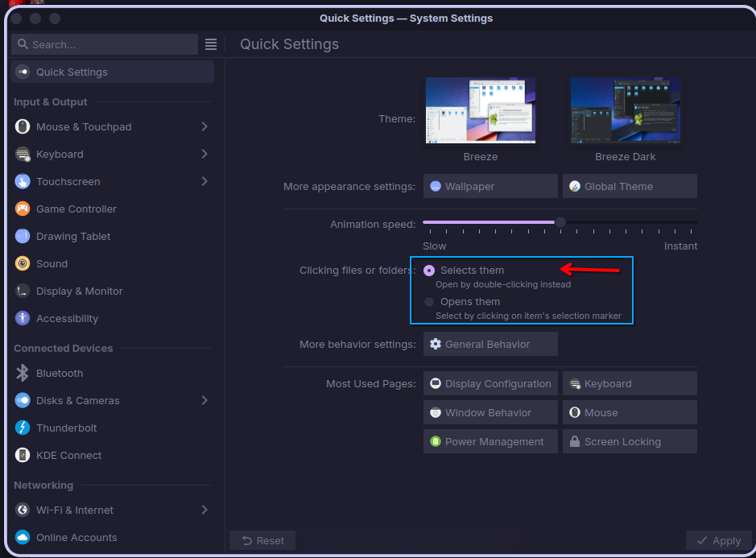Open Display & Monitor sidebar entry
This screenshot has width=756, height=558.
tap(113, 291)
